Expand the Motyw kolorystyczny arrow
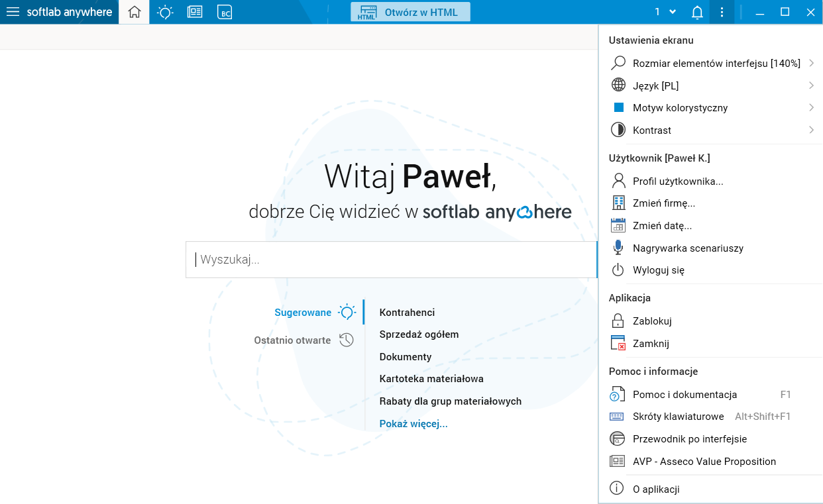The width and height of the screenshot is (823, 504). click(811, 107)
